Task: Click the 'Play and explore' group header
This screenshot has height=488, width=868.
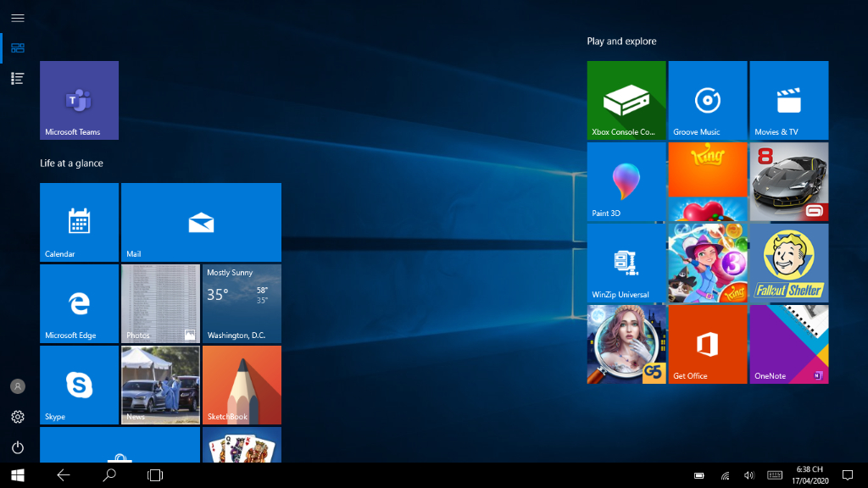Action: (621, 41)
